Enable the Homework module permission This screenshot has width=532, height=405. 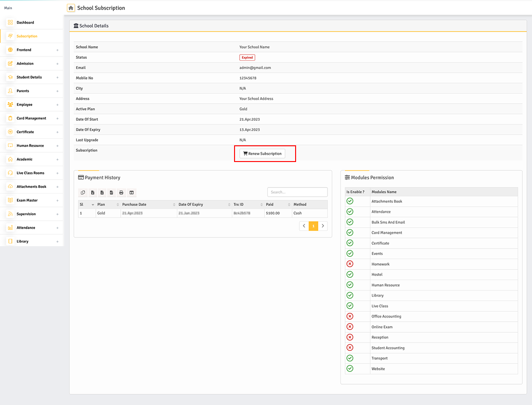coord(350,264)
